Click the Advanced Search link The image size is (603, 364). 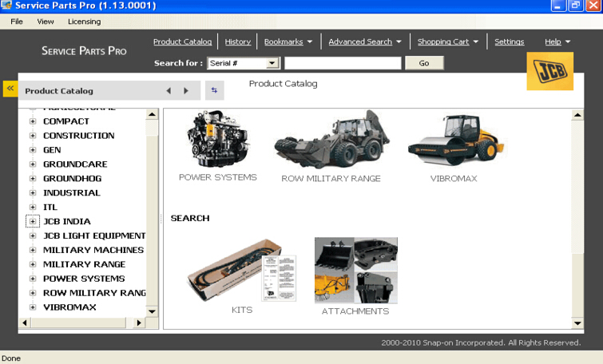pos(360,42)
